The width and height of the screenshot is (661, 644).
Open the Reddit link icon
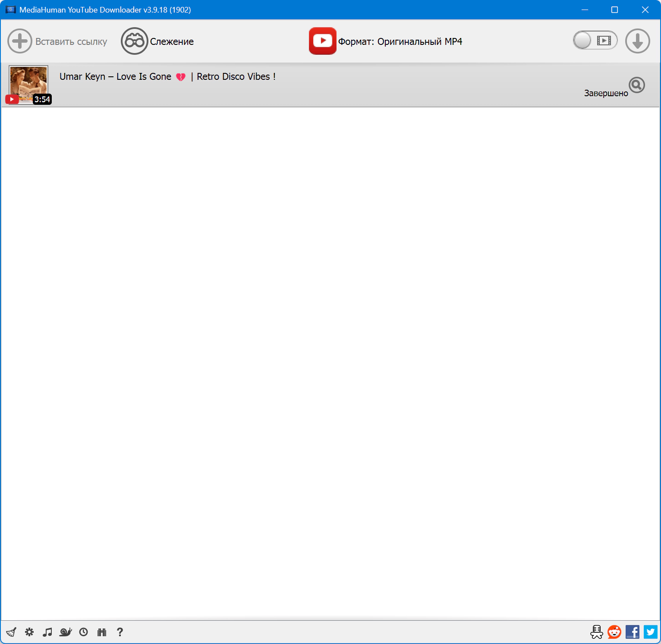tap(614, 632)
